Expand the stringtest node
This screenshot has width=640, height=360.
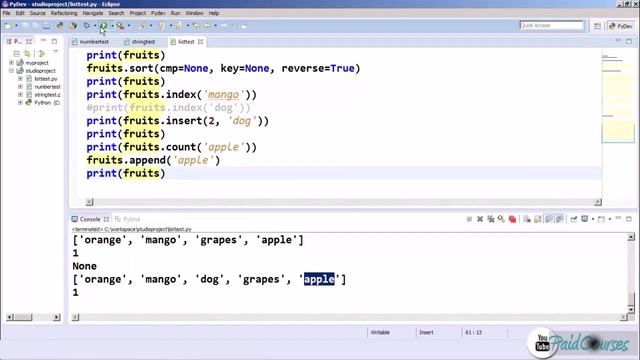(x=20, y=94)
